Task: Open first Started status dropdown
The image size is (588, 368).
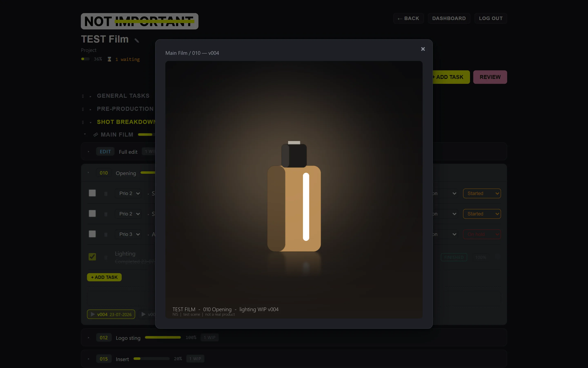Action: pos(482,193)
